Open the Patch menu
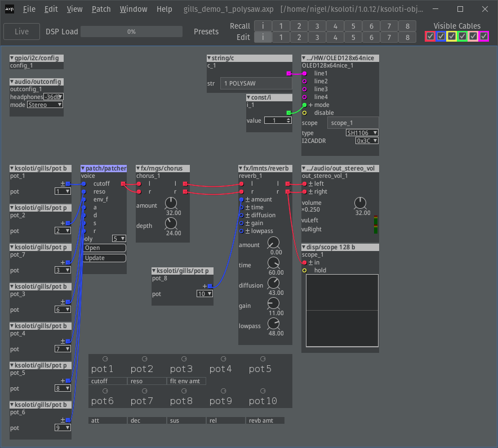 (101, 9)
